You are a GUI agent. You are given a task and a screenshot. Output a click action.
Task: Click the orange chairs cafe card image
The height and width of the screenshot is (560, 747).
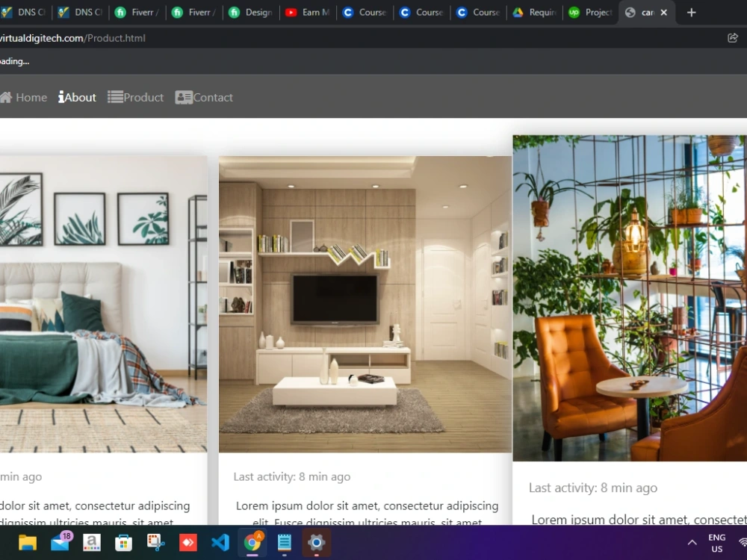click(630, 298)
